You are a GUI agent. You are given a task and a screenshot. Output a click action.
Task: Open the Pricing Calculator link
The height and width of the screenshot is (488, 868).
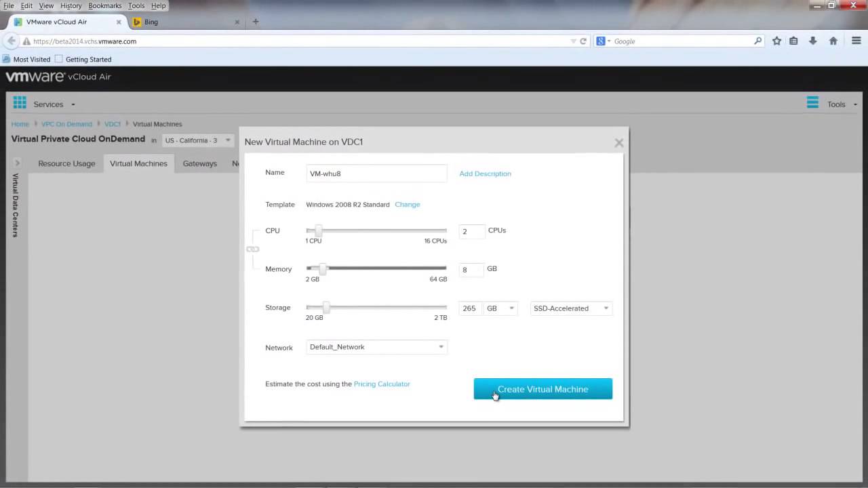click(382, 384)
